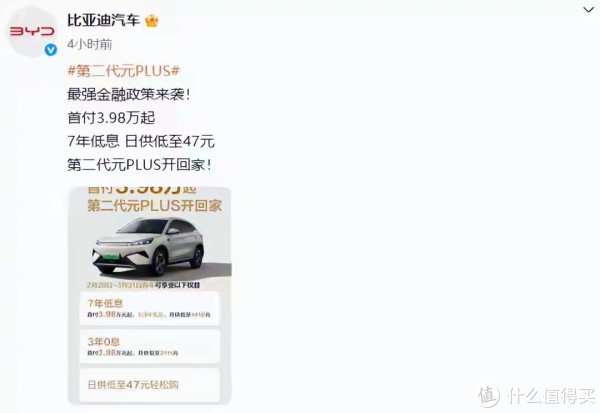The image size is (600, 413).
Task: Select the 3年0息 finance option card
Action: [149, 346]
